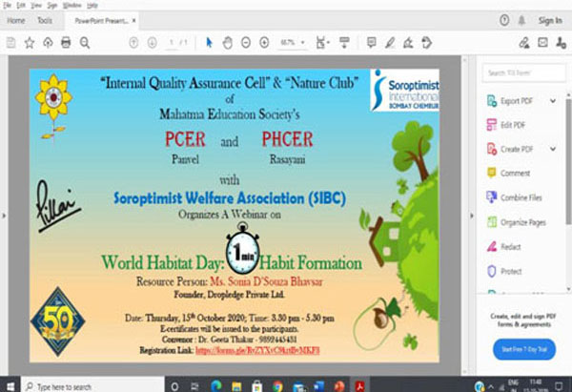The image size is (572, 392).
Task: Zoom in with plus icon
Action: [x=264, y=43]
